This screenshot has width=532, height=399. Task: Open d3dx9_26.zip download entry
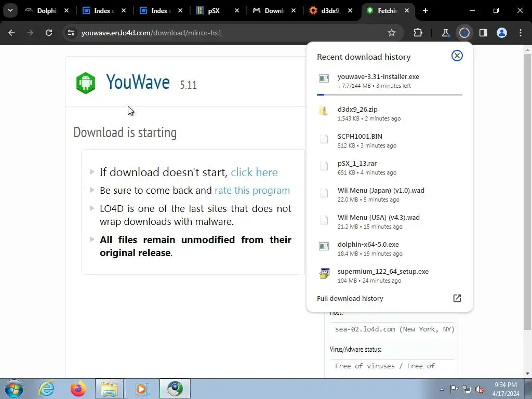pos(389,114)
